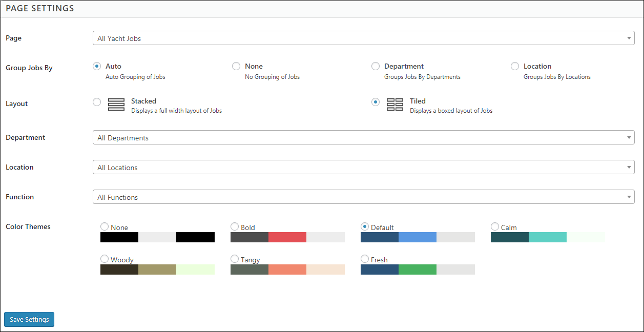
Task: Select Location grouping radio button
Action: point(515,66)
